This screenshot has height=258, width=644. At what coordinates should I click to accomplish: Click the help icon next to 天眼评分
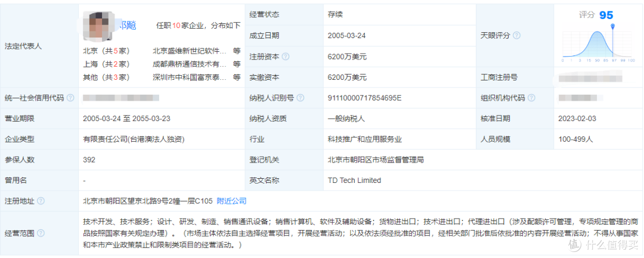pyautogui.click(x=516, y=36)
